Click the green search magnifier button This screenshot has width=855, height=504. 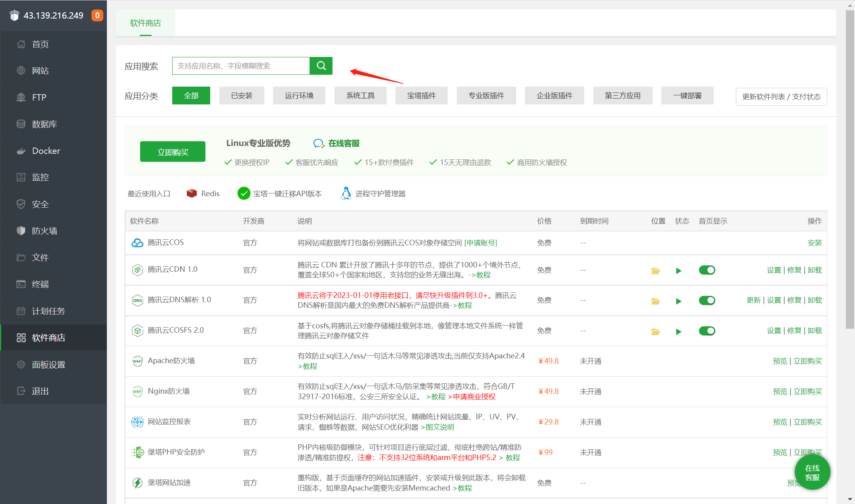(x=321, y=66)
